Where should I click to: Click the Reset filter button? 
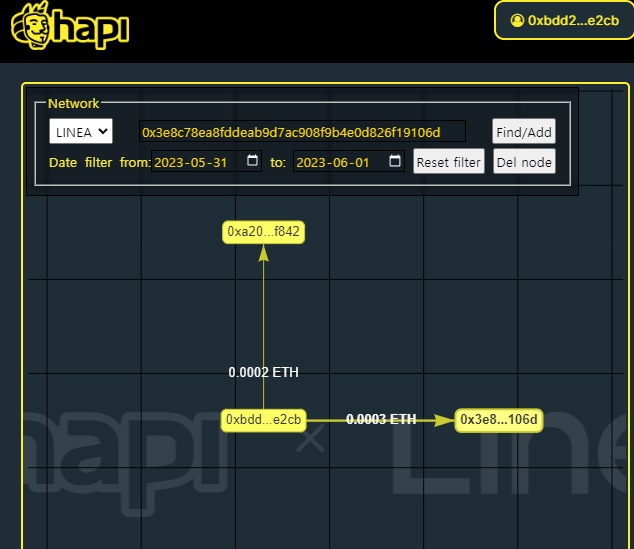click(449, 161)
